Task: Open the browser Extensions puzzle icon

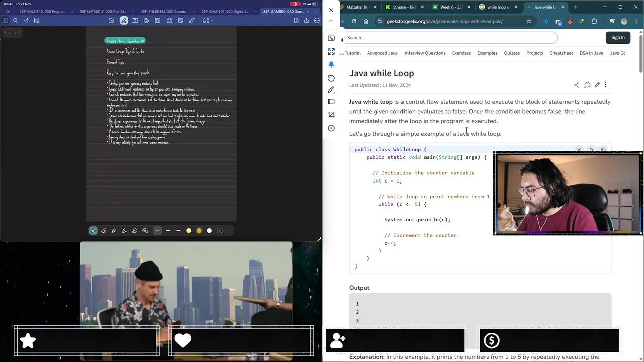Action: (x=594, y=21)
